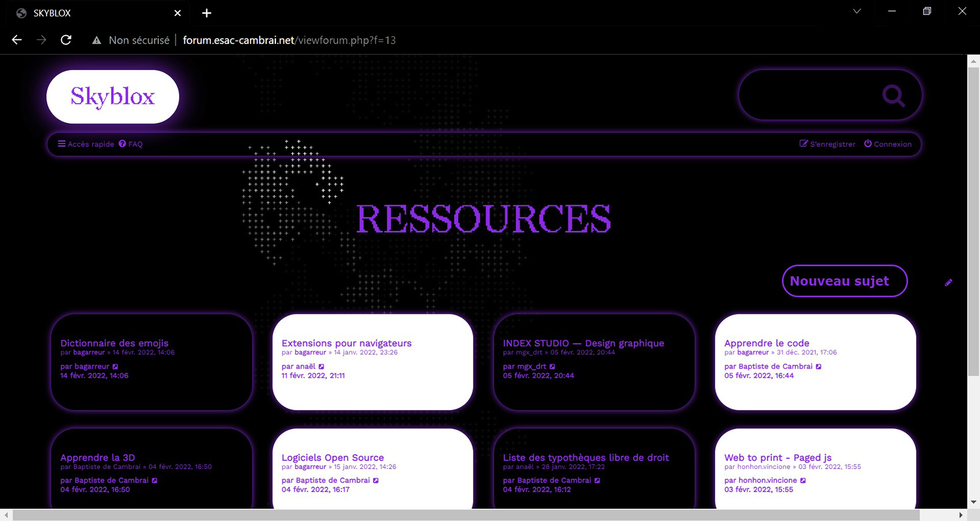The height and width of the screenshot is (521, 980).
Task: Open the browser tab search chevron
Action: click(x=857, y=12)
